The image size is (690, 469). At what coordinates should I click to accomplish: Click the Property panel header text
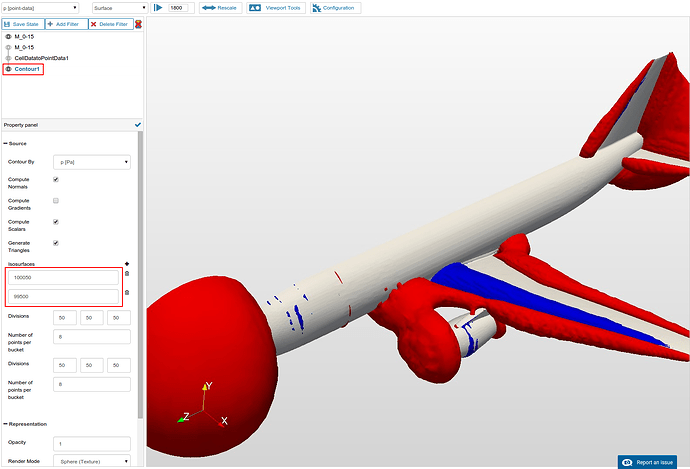click(21, 125)
